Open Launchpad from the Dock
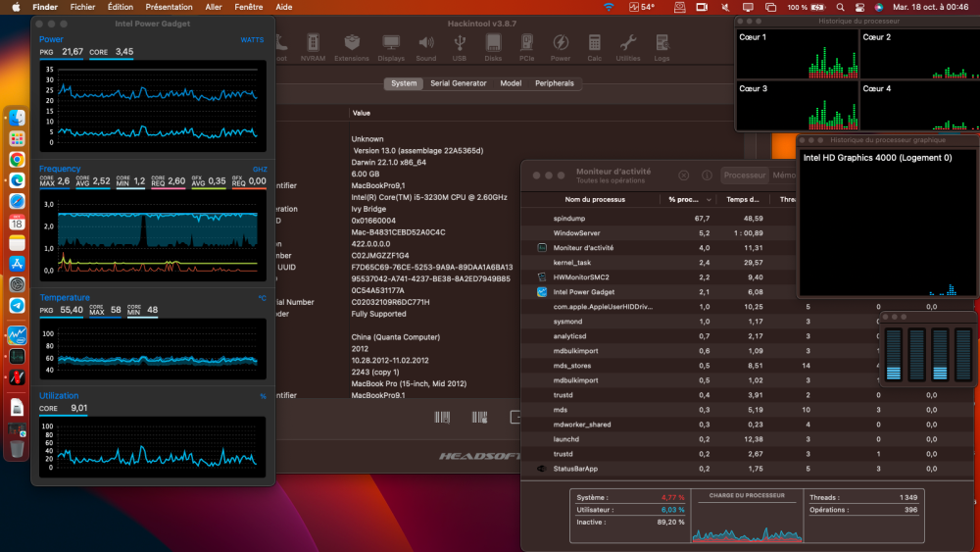Screen dimensions: 980x552 pyautogui.click(x=17, y=138)
